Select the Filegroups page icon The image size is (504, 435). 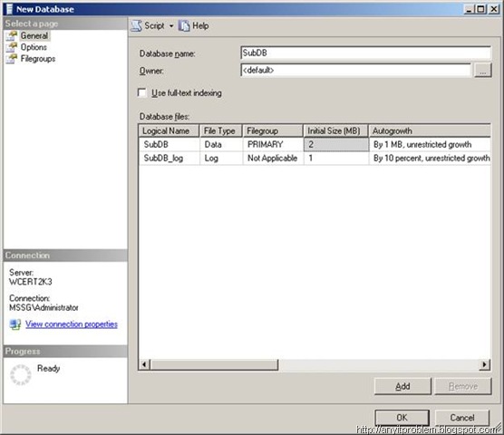(x=12, y=59)
